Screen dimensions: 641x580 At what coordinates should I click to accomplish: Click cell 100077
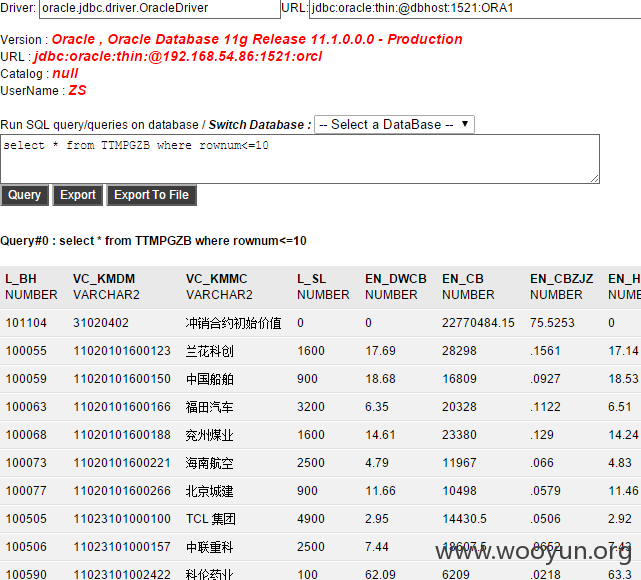[26, 491]
